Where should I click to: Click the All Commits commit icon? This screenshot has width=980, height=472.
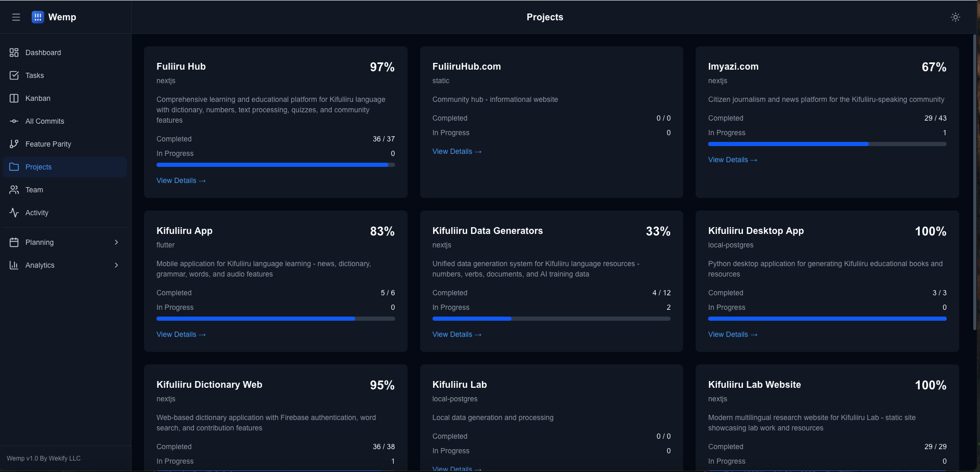14,121
